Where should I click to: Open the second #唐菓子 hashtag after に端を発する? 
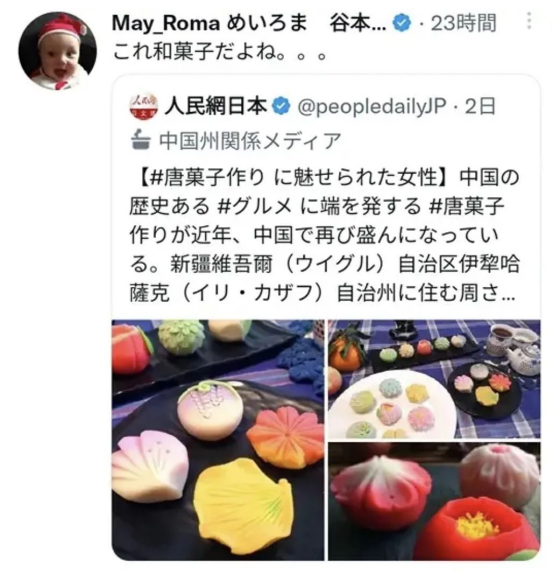(466, 206)
